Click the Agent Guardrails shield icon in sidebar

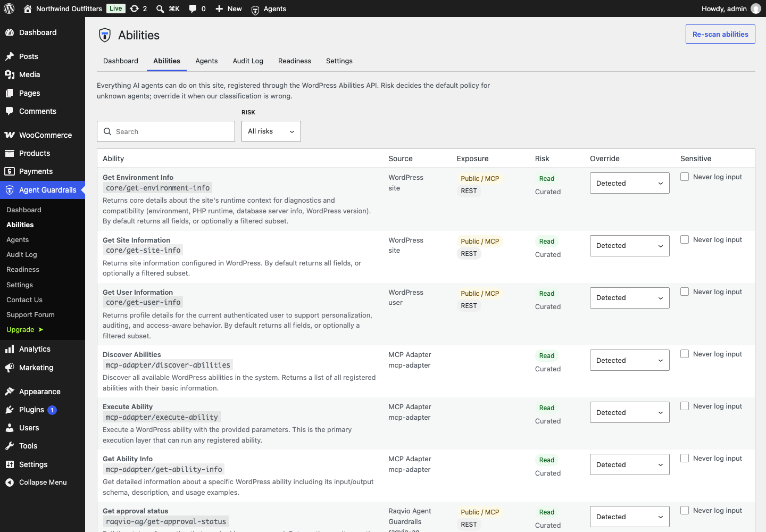(10, 190)
